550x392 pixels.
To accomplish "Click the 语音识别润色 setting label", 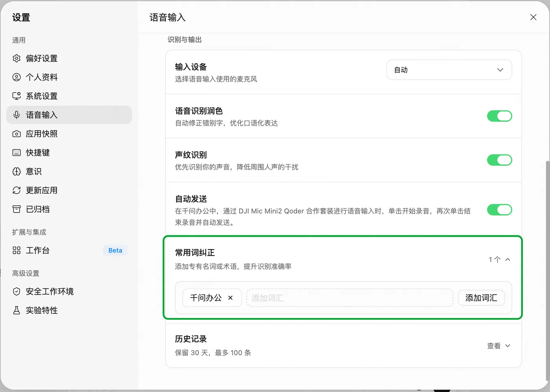I will (199, 111).
